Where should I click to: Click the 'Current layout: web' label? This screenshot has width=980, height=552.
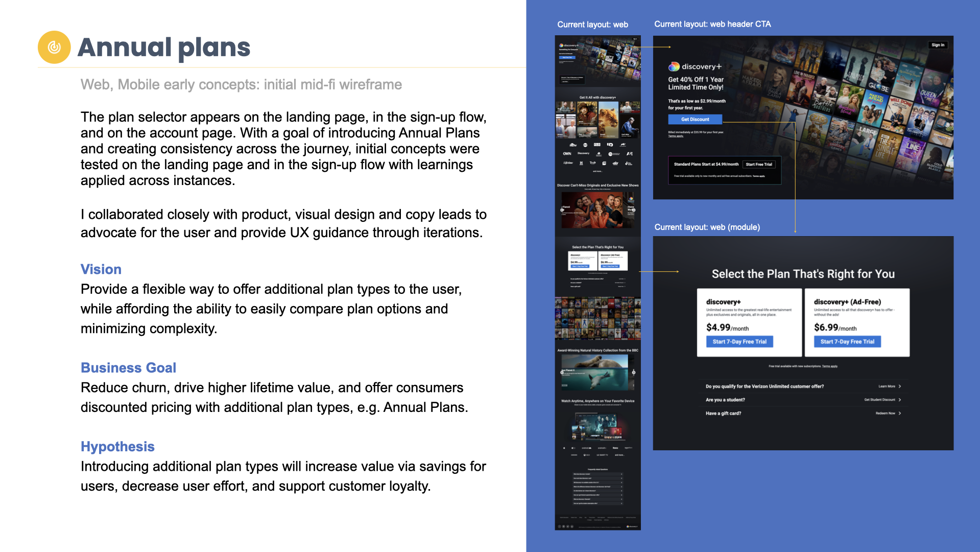[x=592, y=25]
